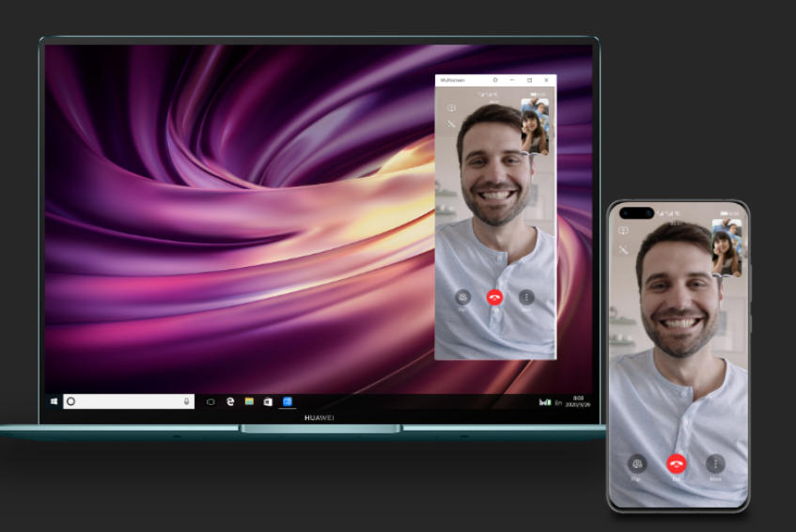Image resolution: width=796 pixels, height=532 pixels.
Task: Tap the picture-in-picture thumbnail on the phone
Action: coord(726,248)
